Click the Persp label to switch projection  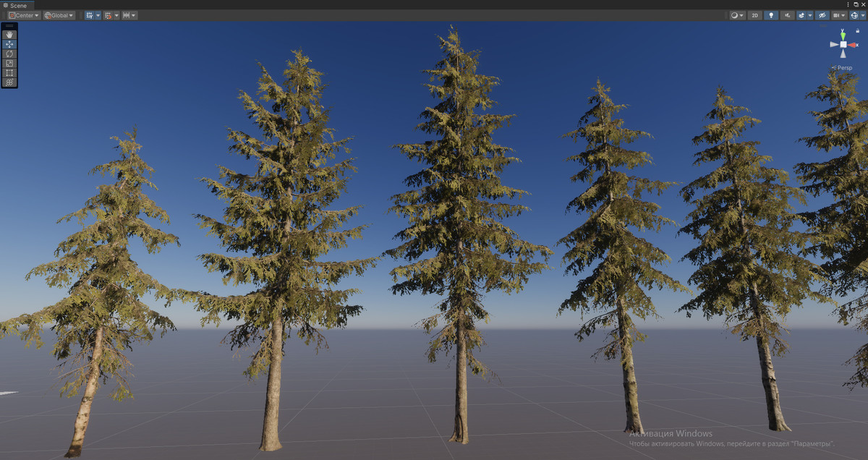(844, 67)
